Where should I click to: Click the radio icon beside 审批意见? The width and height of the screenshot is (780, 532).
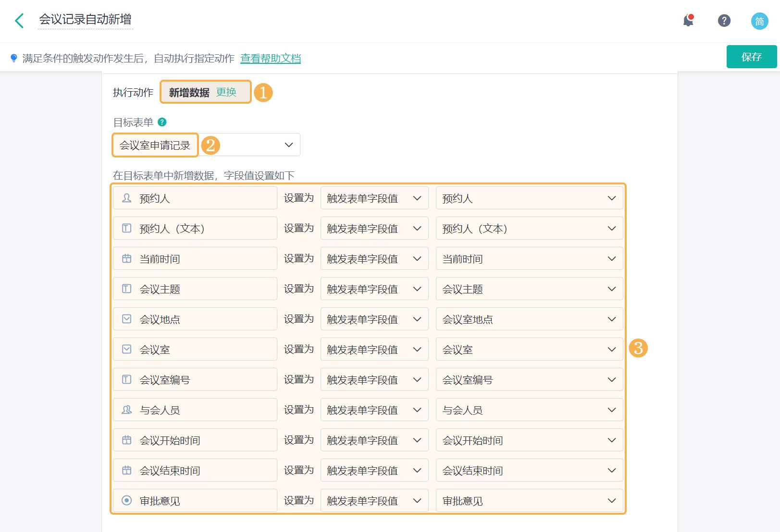coord(126,500)
